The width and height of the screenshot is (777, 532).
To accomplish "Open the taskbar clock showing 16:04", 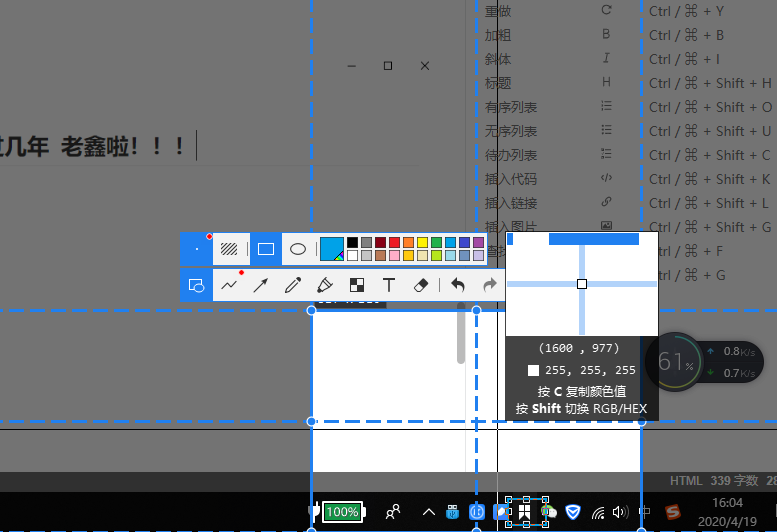I will (x=727, y=512).
